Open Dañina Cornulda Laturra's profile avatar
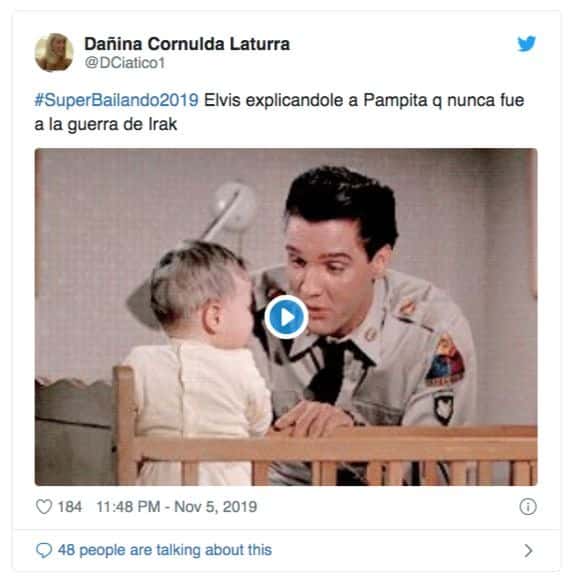The width and height of the screenshot is (572, 580). click(54, 52)
